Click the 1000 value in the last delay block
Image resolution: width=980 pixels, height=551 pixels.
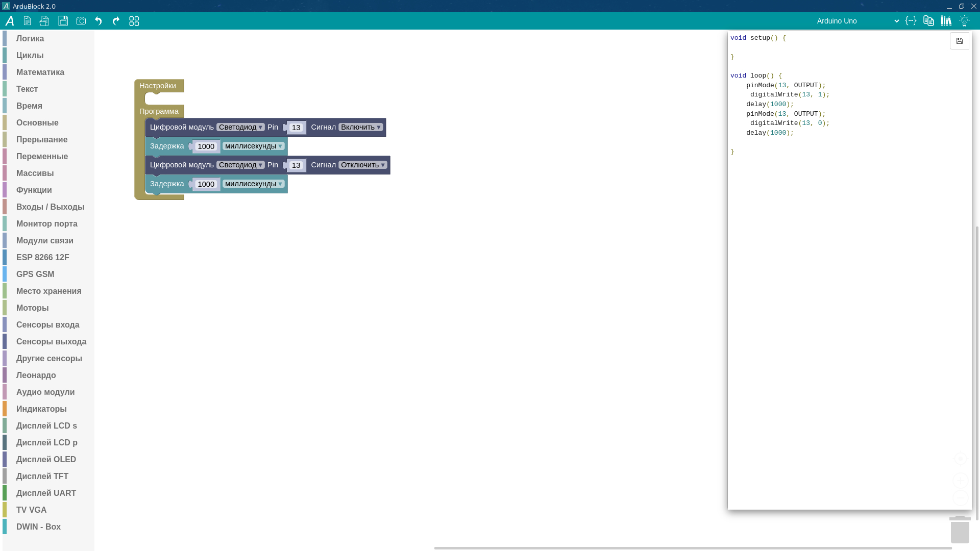(x=206, y=184)
